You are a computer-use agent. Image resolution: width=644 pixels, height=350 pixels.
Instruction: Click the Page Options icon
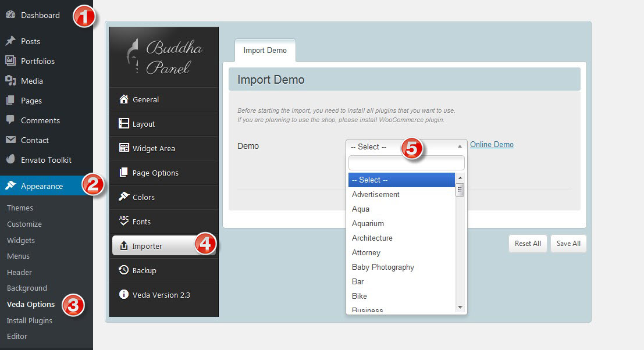(124, 172)
